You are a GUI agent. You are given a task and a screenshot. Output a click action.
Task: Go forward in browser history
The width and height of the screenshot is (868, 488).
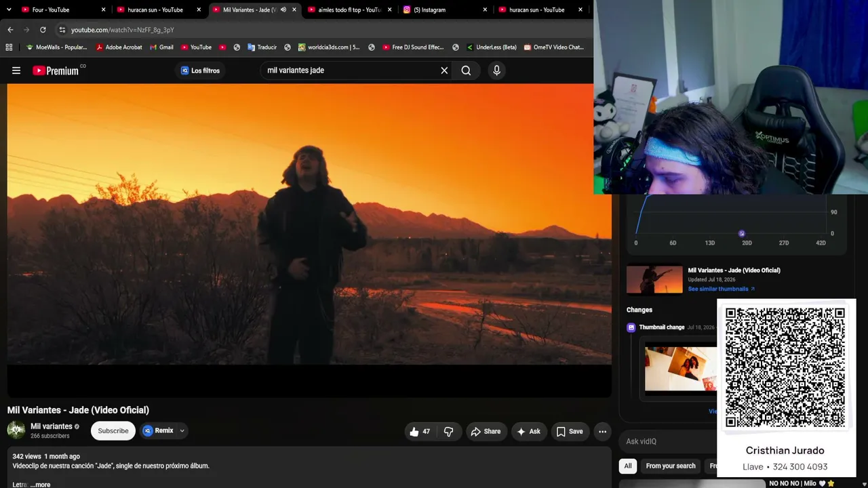[x=26, y=30]
